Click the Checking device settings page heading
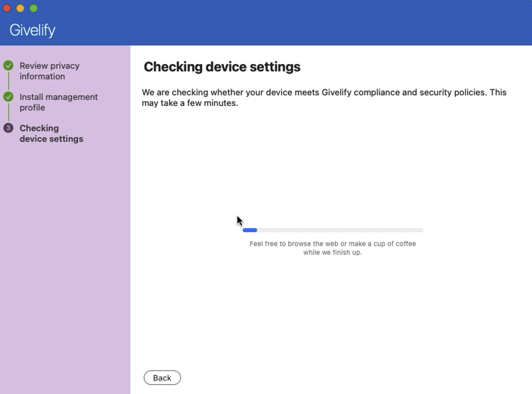 pos(222,67)
